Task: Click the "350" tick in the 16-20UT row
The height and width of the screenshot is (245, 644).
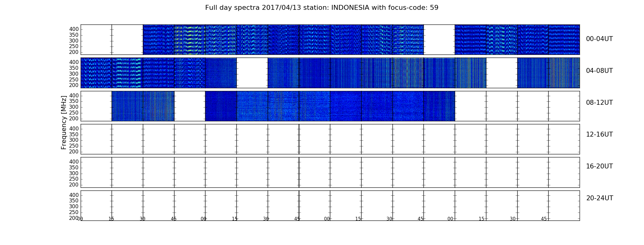Action: (74, 168)
